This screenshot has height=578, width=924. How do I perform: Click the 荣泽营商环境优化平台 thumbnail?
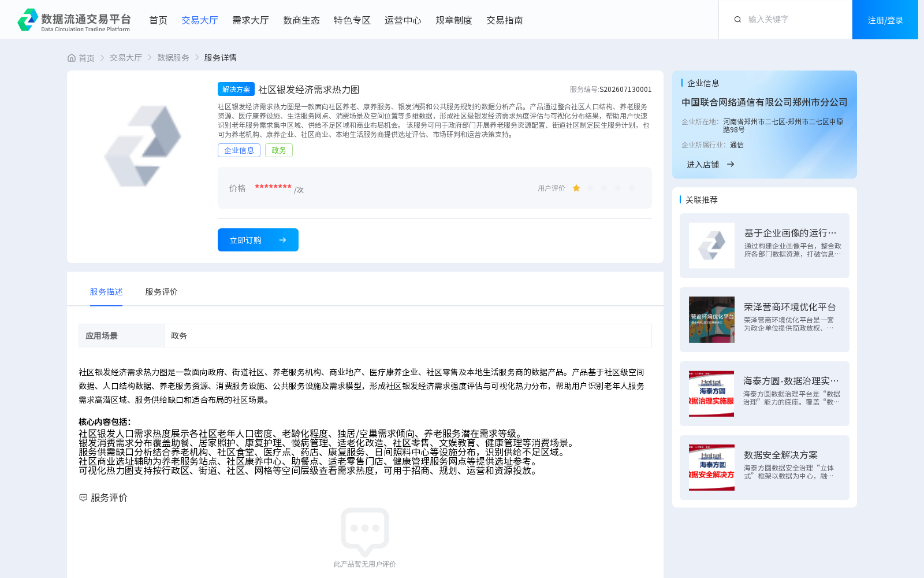pos(711,320)
